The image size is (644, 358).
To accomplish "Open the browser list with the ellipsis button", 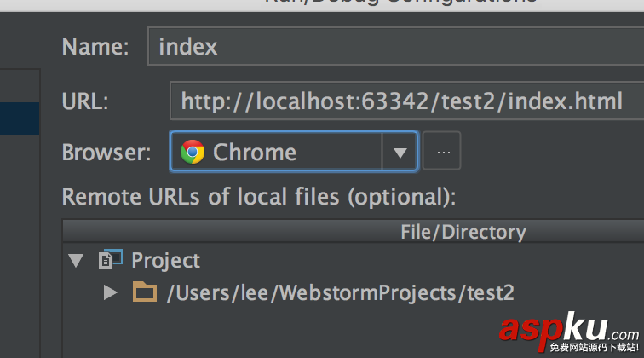I will 442,153.
